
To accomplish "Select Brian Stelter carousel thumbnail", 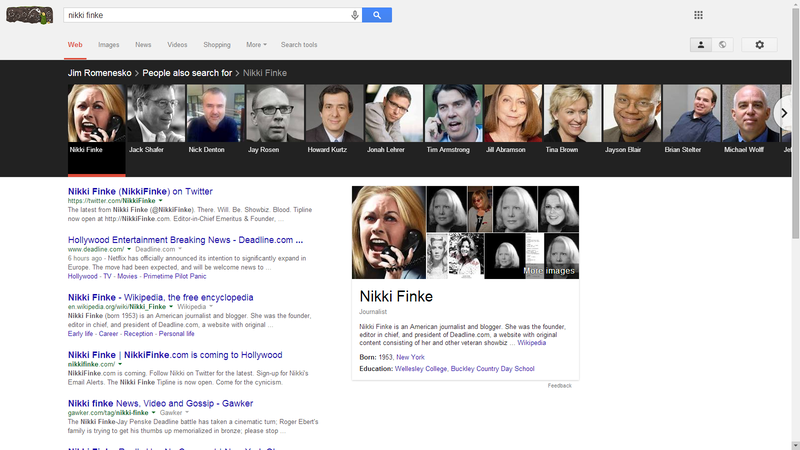I will (691, 113).
